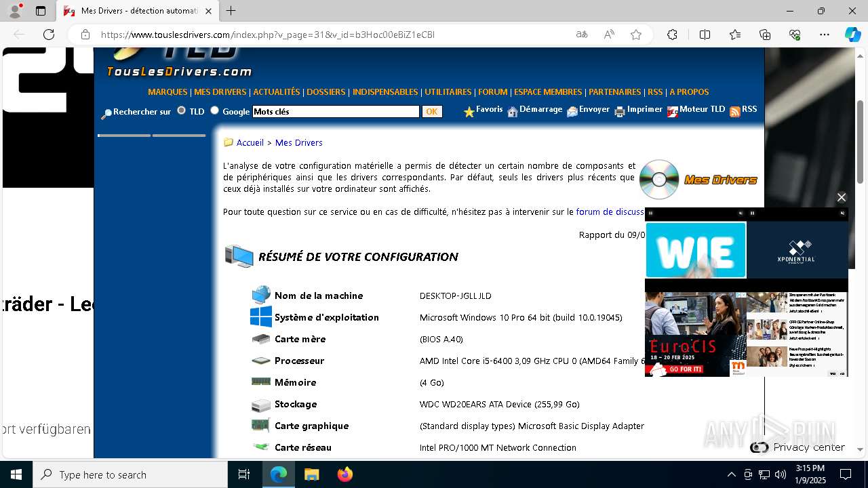This screenshot has height=488, width=868.
Task: Click the page vertical scrollbar thumb
Action: pos(861,141)
